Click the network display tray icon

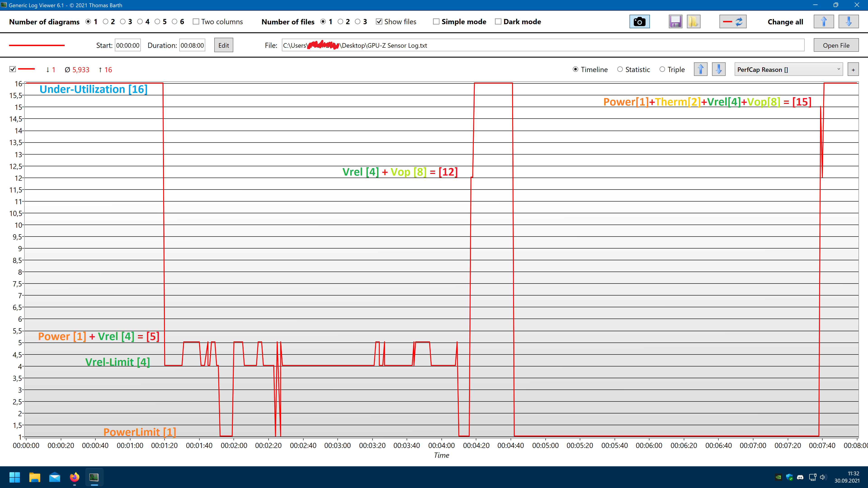tap(812, 477)
